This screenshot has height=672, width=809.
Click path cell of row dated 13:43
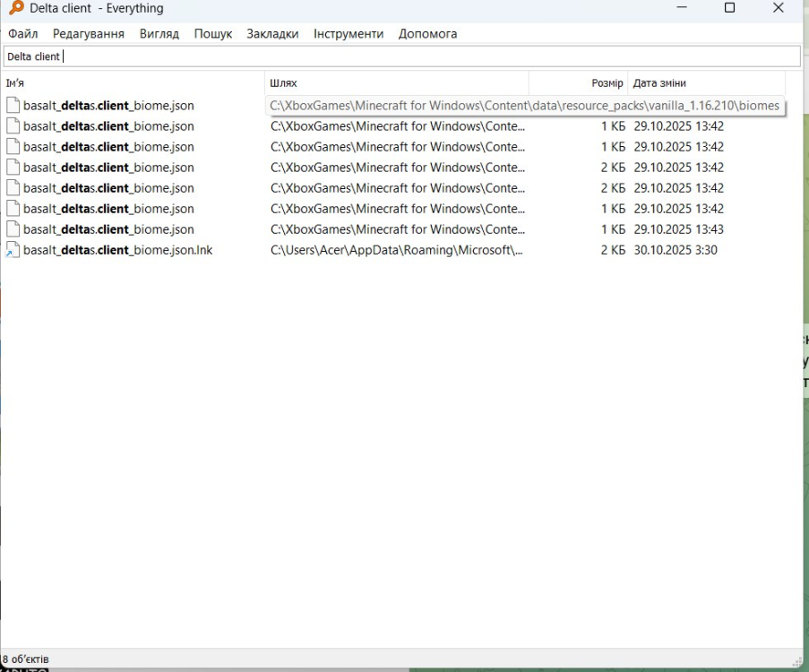(x=397, y=229)
